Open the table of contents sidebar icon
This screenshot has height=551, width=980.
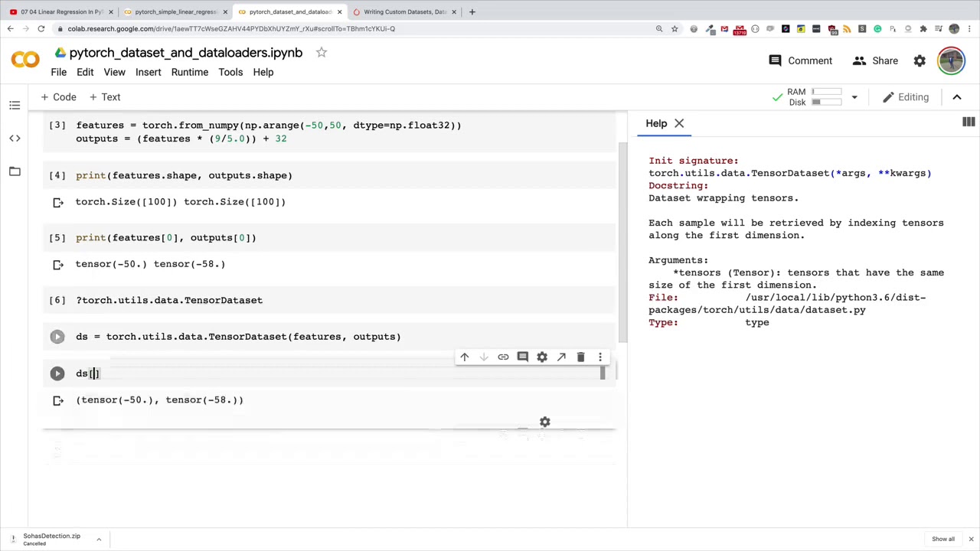15,105
